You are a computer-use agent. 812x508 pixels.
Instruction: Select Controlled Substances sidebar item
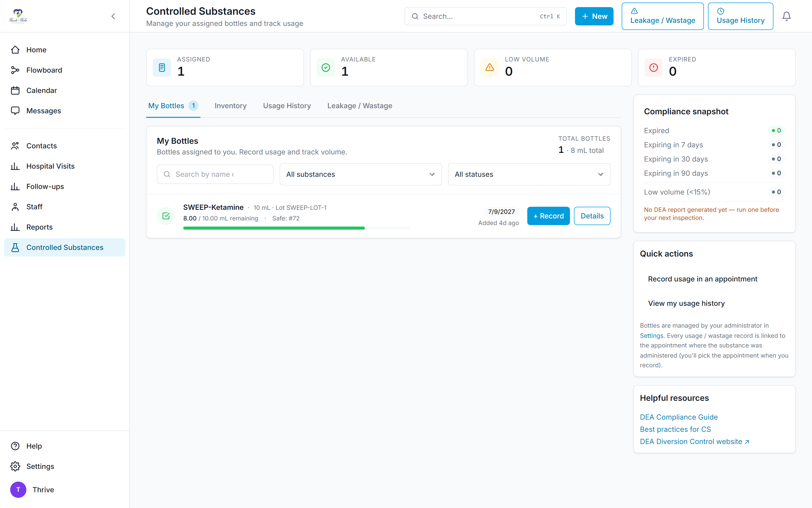[x=64, y=247]
